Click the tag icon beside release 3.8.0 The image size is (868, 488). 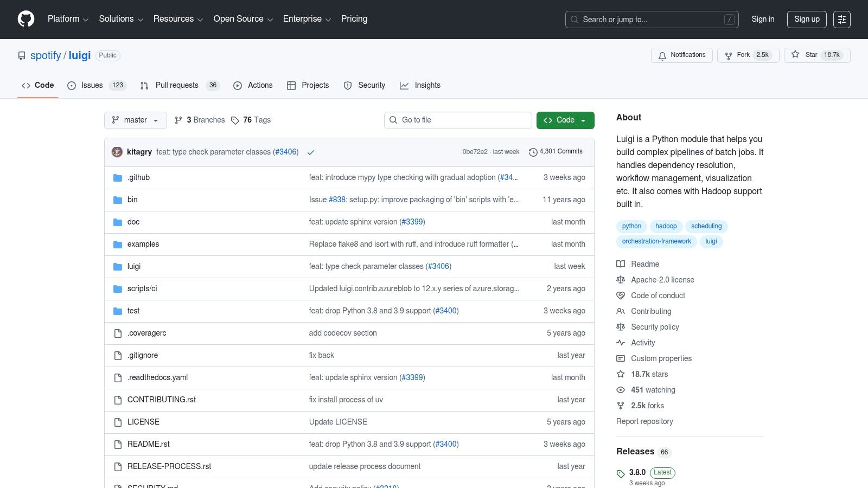[621, 474]
